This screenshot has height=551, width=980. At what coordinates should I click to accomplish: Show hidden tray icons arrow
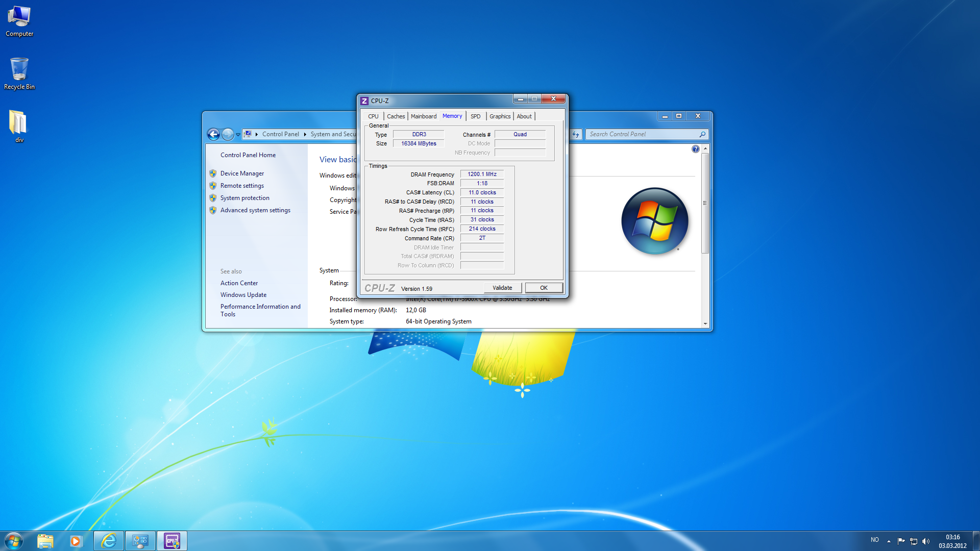coord(889,541)
